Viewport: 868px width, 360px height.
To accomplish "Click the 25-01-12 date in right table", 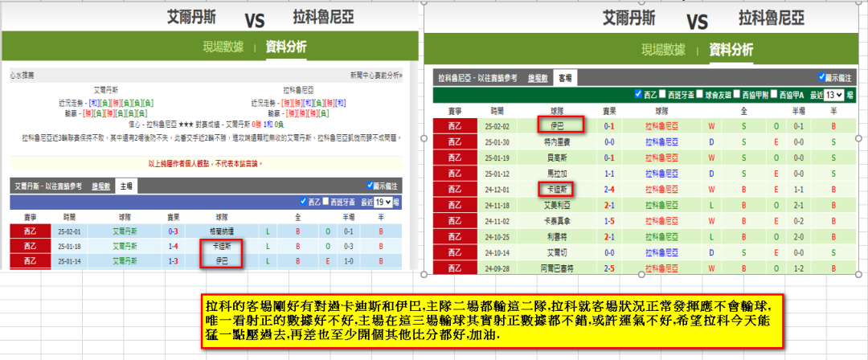I will pyautogui.click(x=497, y=174).
